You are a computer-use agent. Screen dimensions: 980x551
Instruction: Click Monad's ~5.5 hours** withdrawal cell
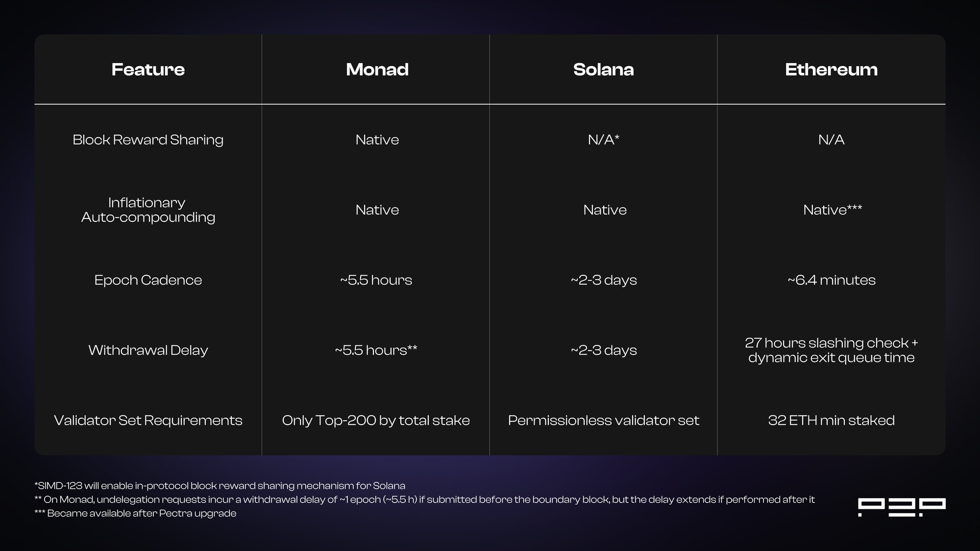tap(376, 350)
